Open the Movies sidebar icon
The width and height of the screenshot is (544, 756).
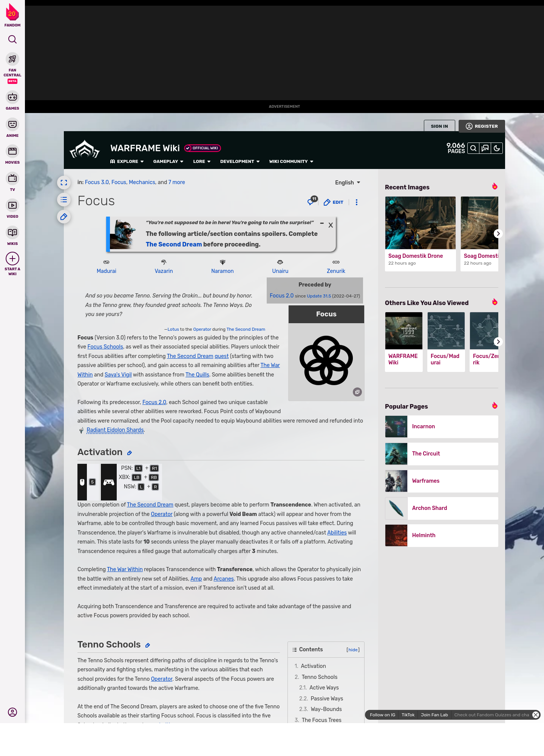12,151
